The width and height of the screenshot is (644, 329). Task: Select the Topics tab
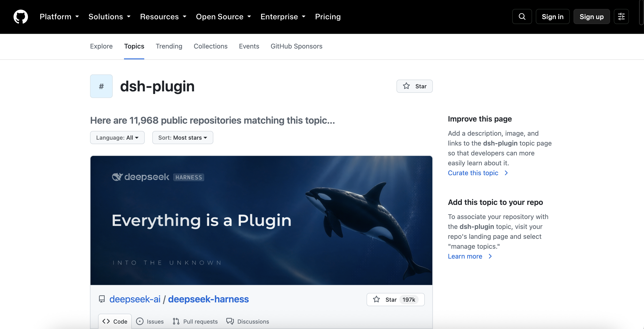tap(134, 46)
